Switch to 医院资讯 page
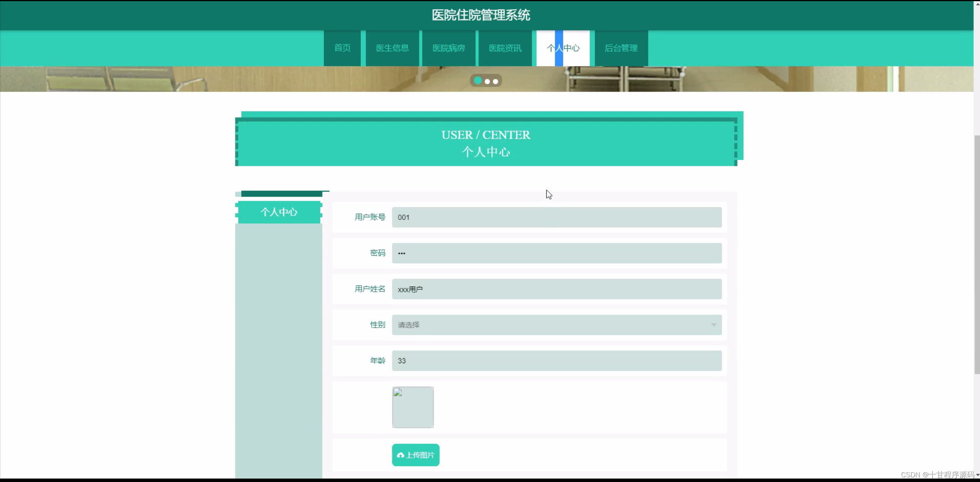980x482 pixels. click(505, 48)
